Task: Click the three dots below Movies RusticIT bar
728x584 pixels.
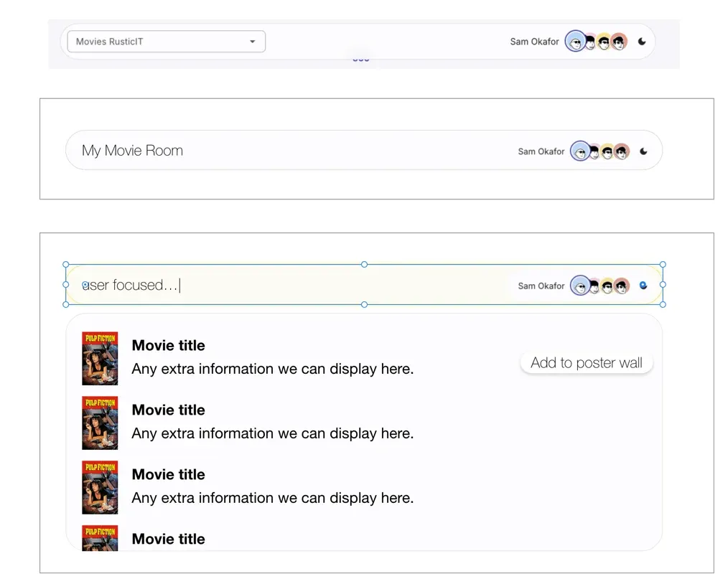Action: pyautogui.click(x=360, y=60)
